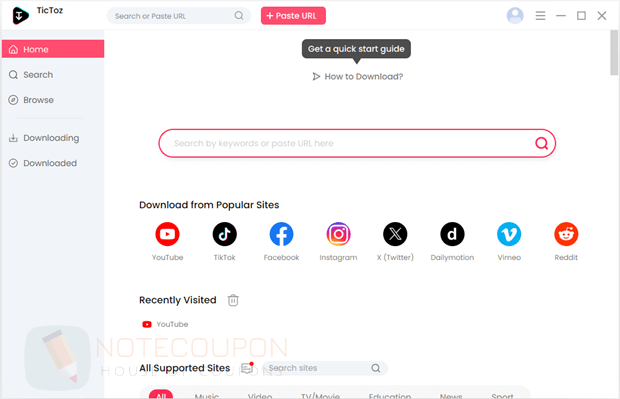
Task: Open YouTube from Recently Visited
Action: pyautogui.click(x=165, y=324)
